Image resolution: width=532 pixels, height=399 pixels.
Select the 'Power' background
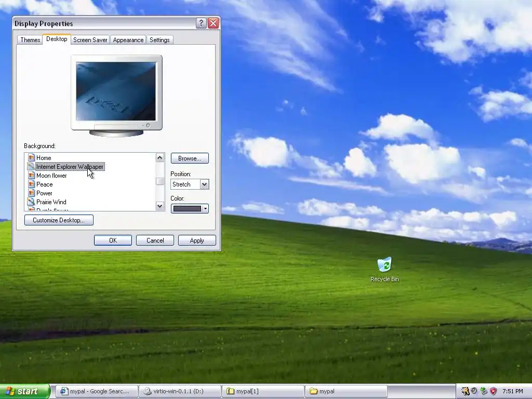click(x=45, y=193)
